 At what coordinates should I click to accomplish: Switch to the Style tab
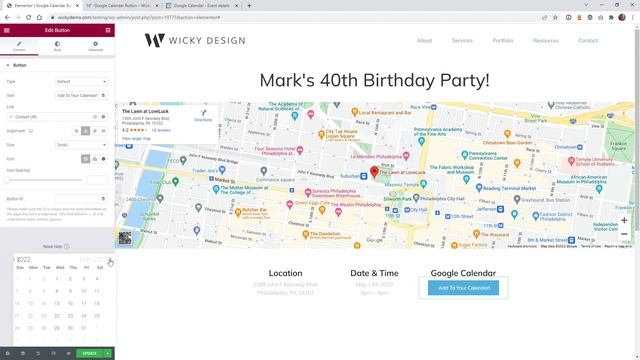[57, 46]
